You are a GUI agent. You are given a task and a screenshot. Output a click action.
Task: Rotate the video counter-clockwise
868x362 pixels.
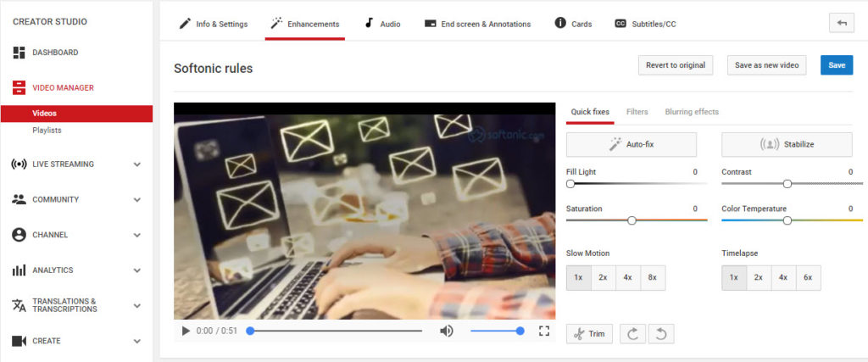coord(660,334)
